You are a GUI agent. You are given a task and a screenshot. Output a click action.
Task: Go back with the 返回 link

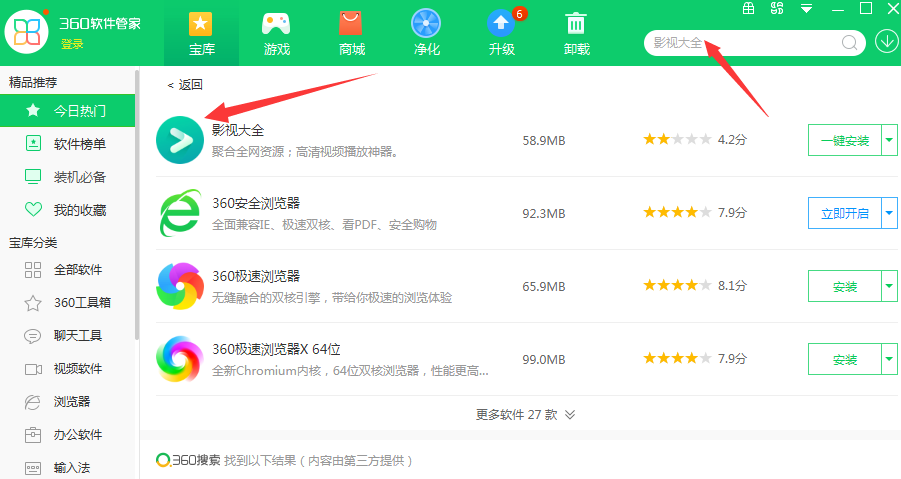point(185,85)
